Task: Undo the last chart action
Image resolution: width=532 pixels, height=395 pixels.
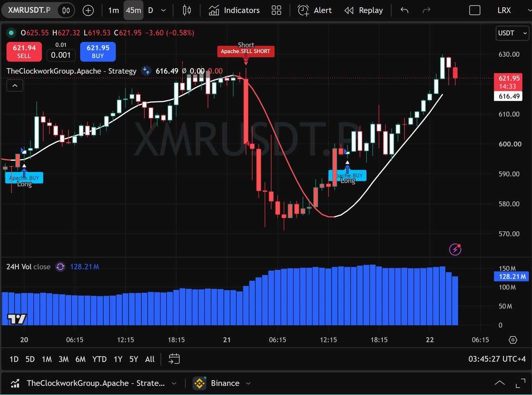Action: (404, 10)
